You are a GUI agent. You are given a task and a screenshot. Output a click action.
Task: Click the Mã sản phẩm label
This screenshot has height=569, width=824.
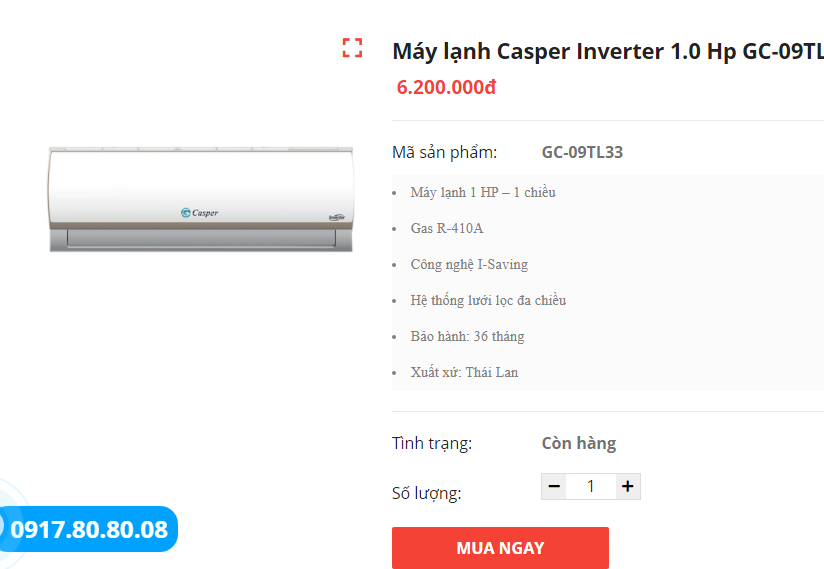click(x=444, y=153)
